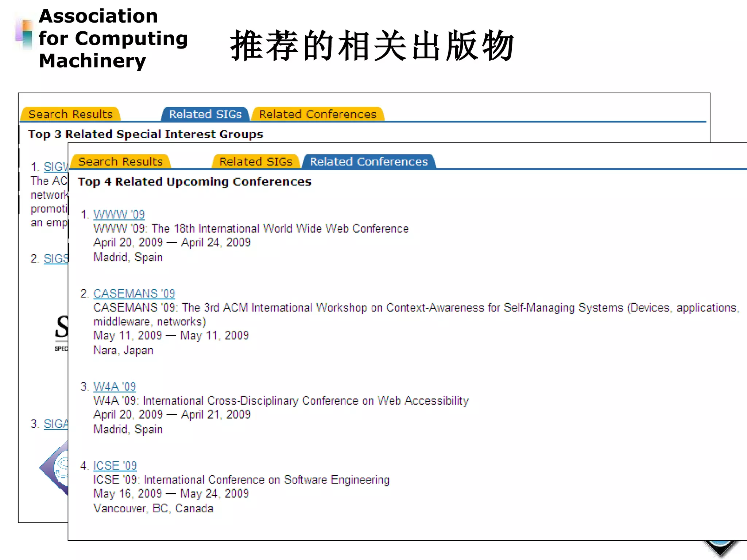Open the first SIG link starting with SIGW
Image resolution: width=747 pixels, height=560 pixels.
[x=55, y=167]
